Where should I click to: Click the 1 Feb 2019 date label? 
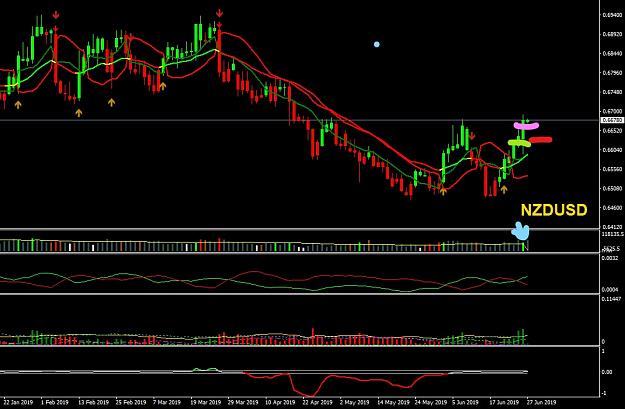55,402
